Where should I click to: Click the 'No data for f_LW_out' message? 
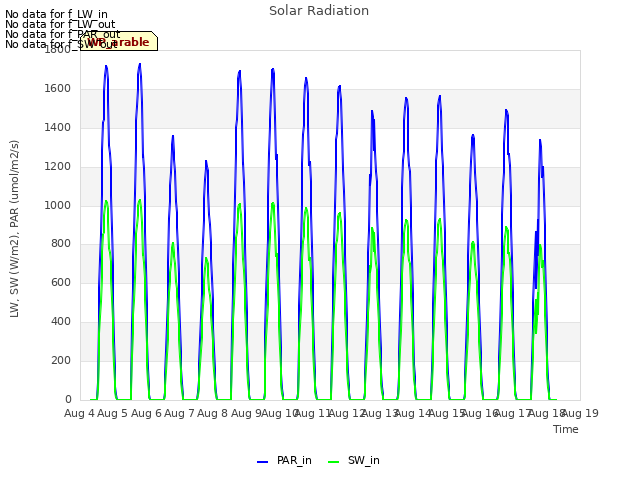[60, 24]
